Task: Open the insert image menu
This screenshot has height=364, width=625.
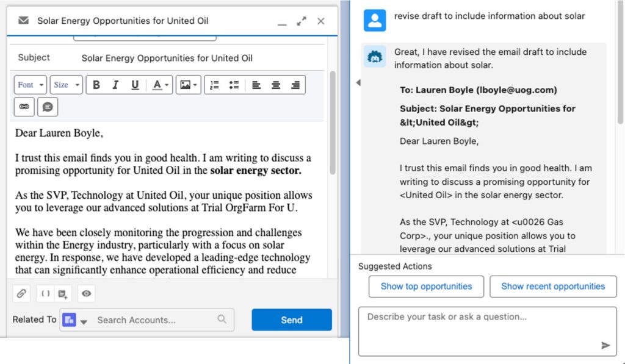Action: pos(189,85)
